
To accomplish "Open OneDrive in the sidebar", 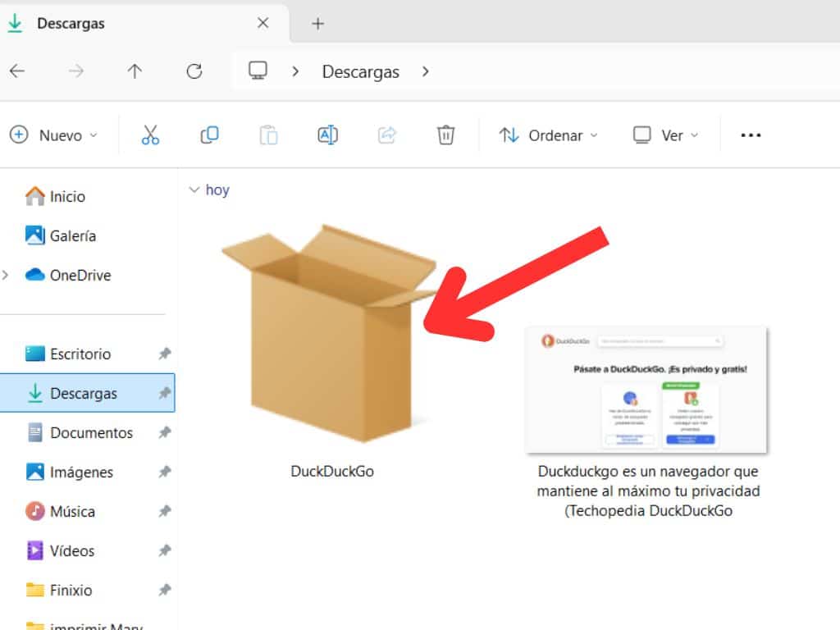I will (x=68, y=276).
